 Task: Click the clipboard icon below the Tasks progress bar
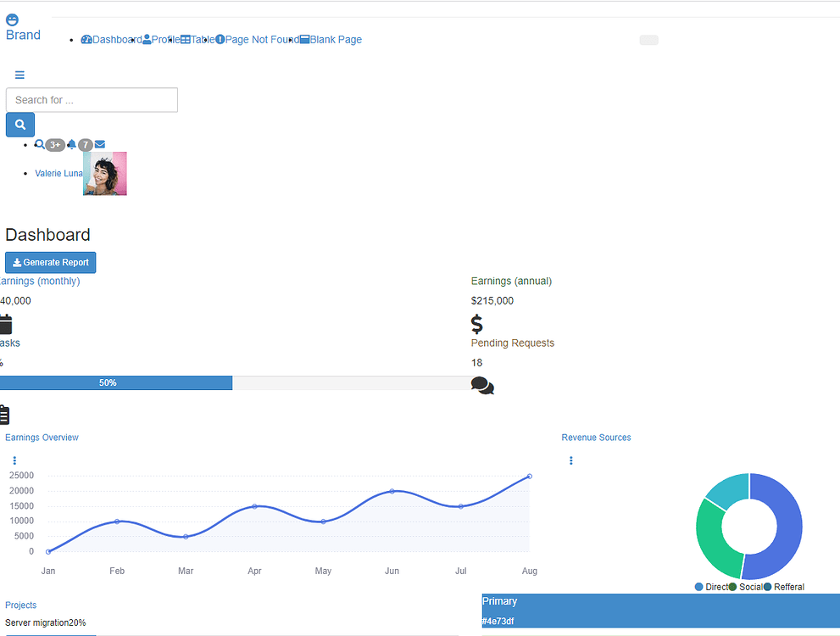tap(4, 415)
